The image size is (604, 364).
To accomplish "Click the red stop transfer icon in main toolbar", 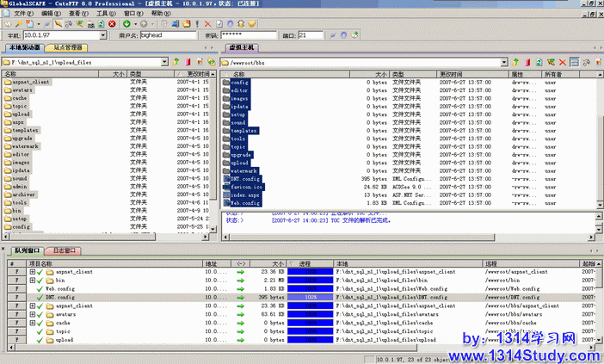I will [x=112, y=24].
